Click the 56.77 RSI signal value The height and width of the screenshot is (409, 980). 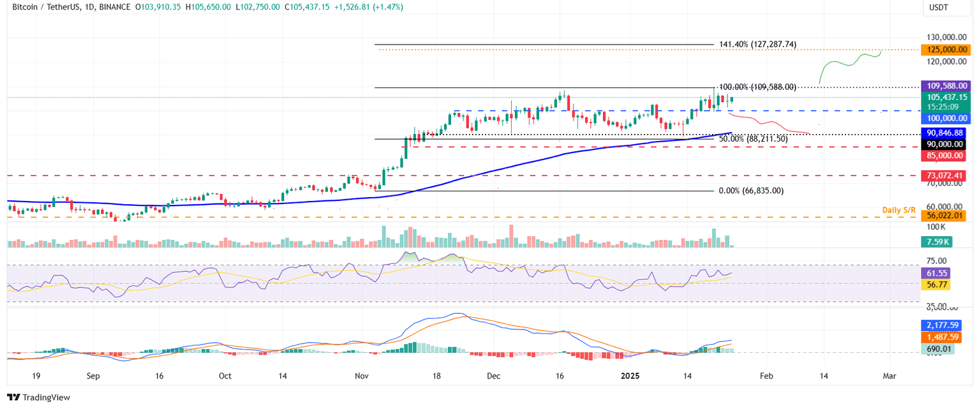tap(937, 285)
